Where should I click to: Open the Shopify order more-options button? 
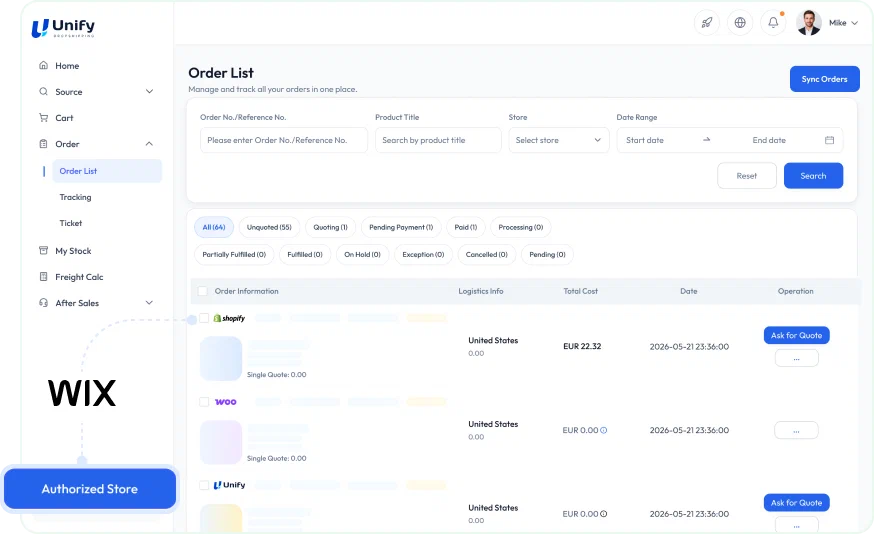coord(797,358)
